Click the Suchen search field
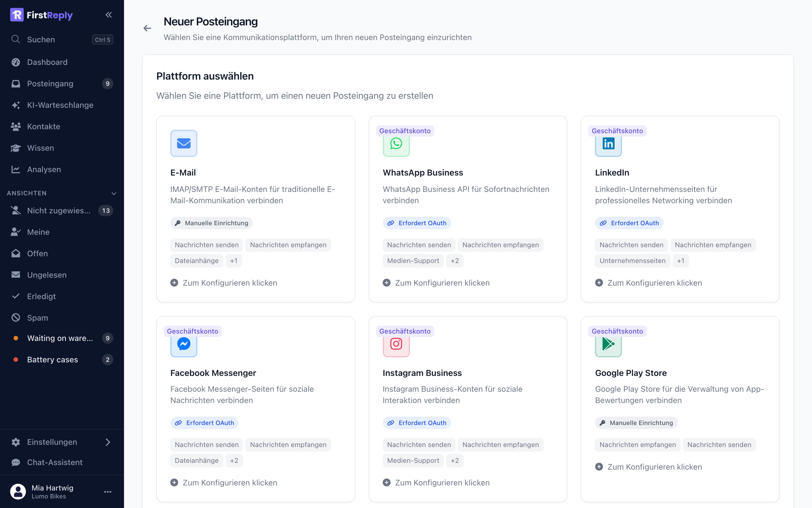The width and height of the screenshot is (812, 508). point(62,40)
